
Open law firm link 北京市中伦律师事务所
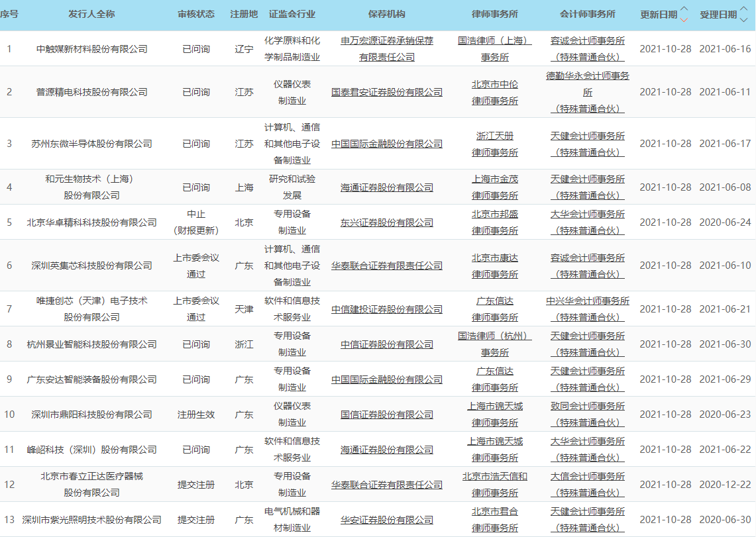495,92
